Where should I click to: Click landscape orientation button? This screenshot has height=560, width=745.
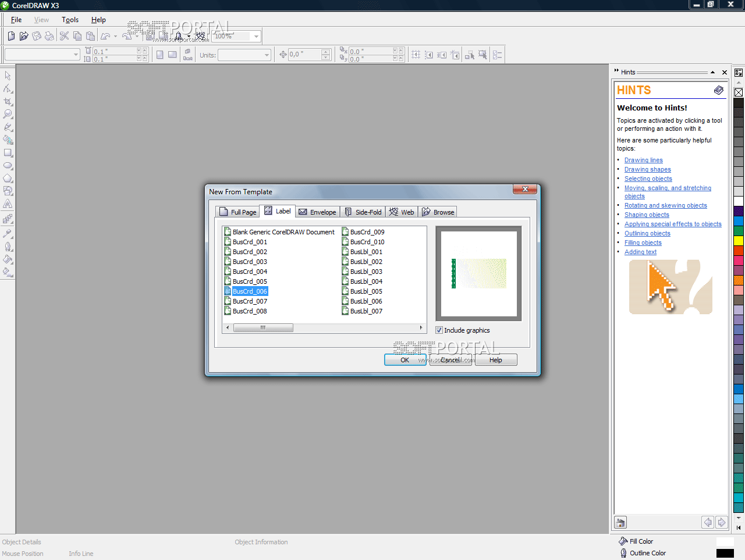pyautogui.click(x=172, y=55)
